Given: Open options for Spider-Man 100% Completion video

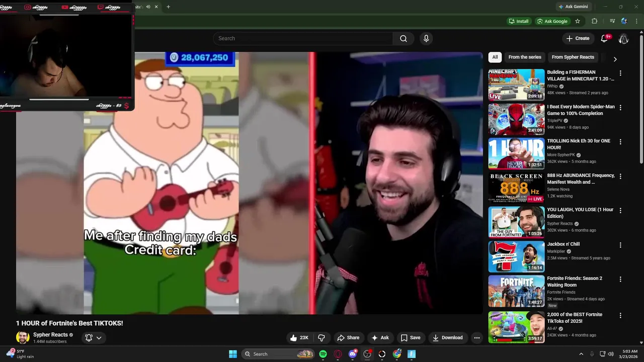Looking at the screenshot, I should [x=620, y=108].
